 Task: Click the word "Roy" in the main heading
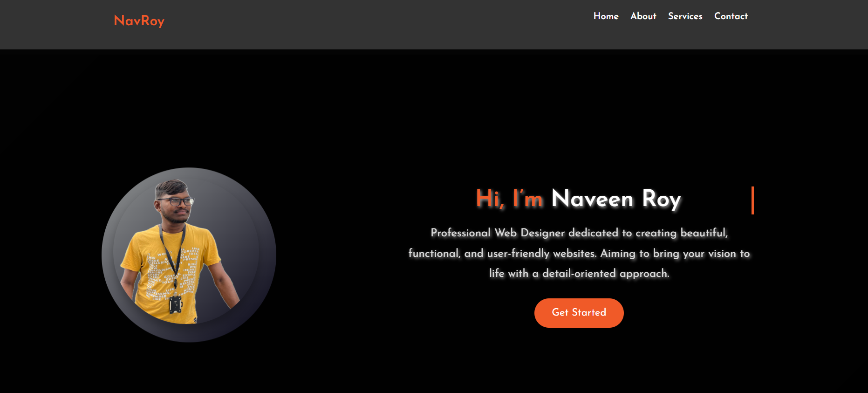point(661,199)
